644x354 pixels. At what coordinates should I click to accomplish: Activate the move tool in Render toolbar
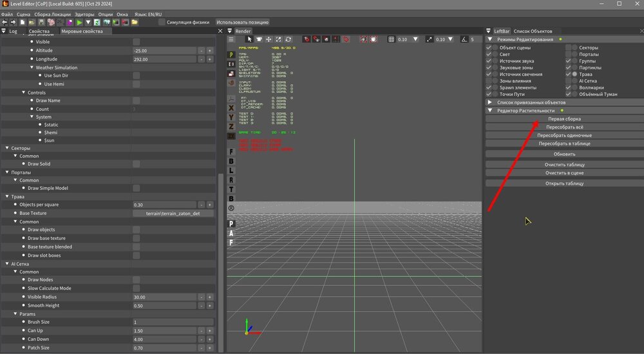point(269,39)
